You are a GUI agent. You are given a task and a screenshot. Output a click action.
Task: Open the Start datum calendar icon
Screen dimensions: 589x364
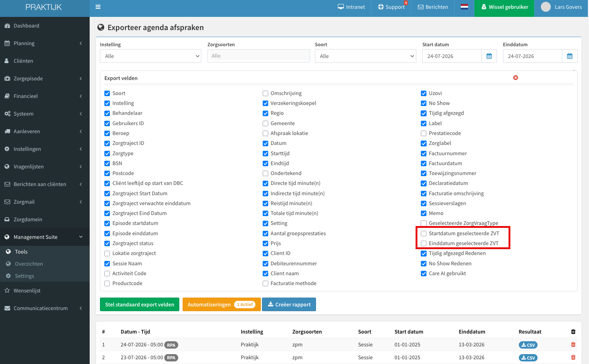(489, 56)
